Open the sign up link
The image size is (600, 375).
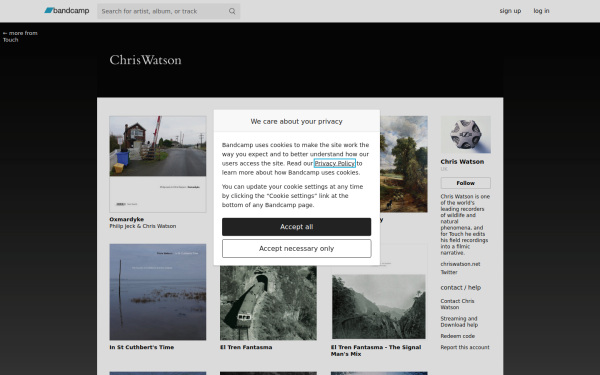pyautogui.click(x=510, y=11)
